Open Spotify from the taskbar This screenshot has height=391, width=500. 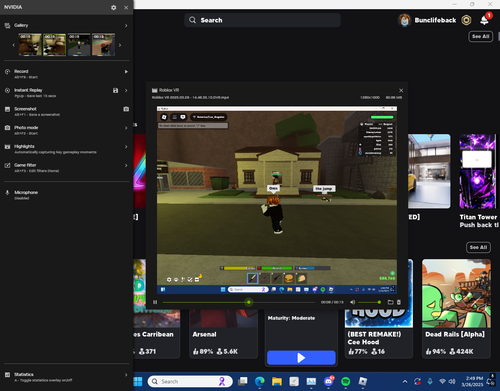[x=346, y=381]
